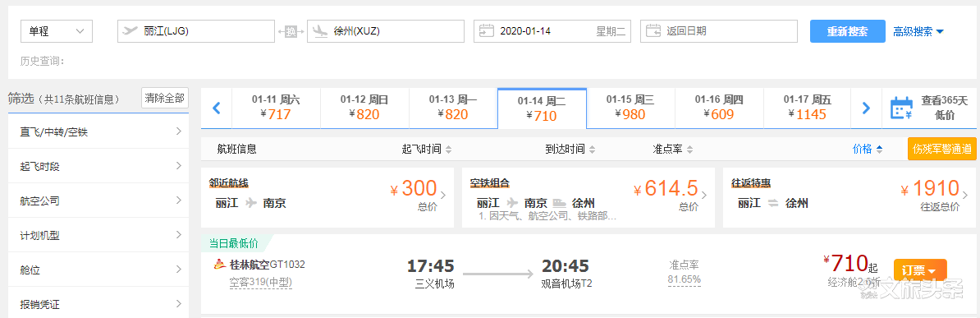Viewport: 980px width, 318px height.
Task: Sort by 起飞时间 arrows
Action: pos(448,150)
